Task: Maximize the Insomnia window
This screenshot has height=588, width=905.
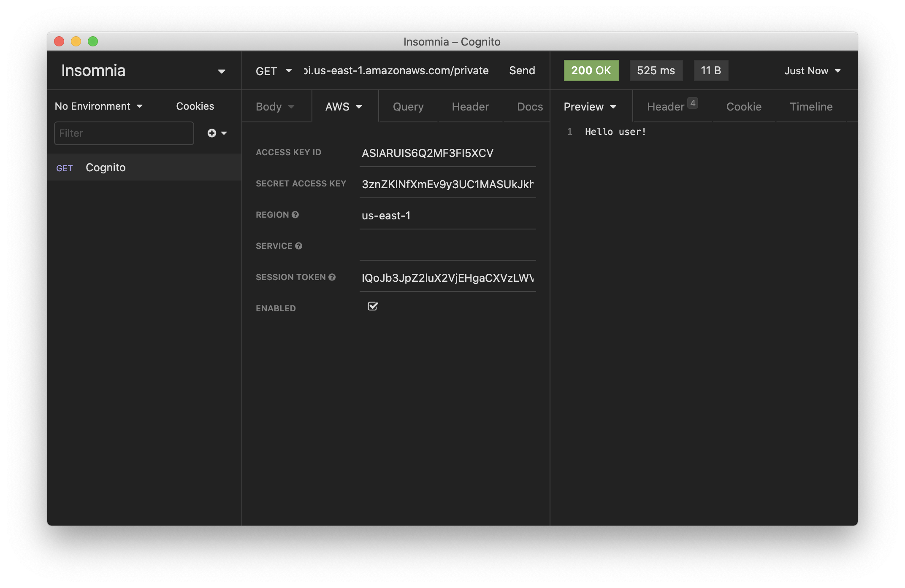Action: coord(93,41)
